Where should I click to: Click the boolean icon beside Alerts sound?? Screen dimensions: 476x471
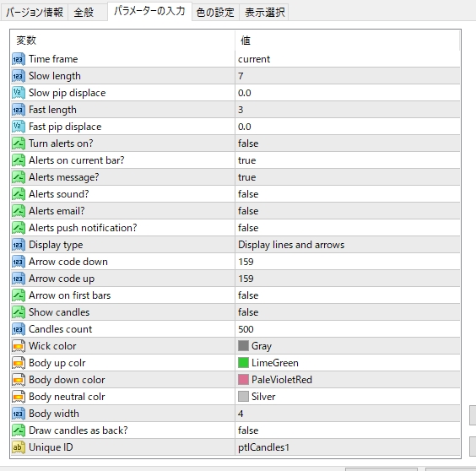tap(19, 194)
